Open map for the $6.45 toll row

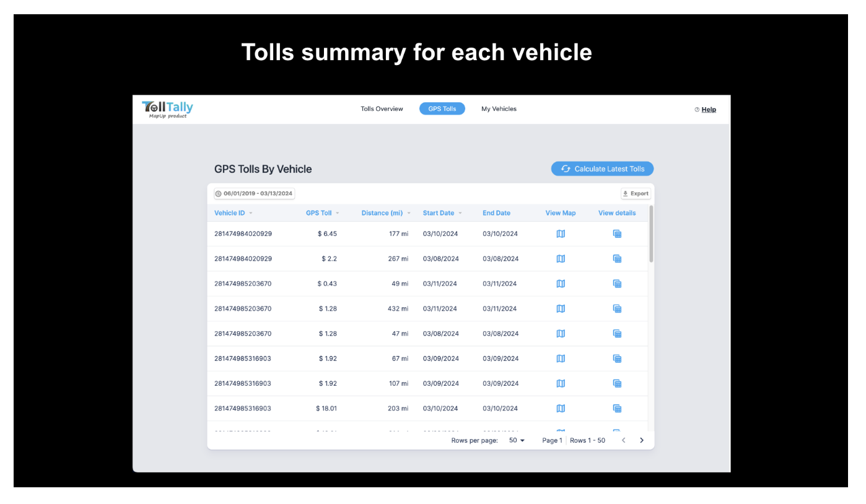tap(561, 234)
